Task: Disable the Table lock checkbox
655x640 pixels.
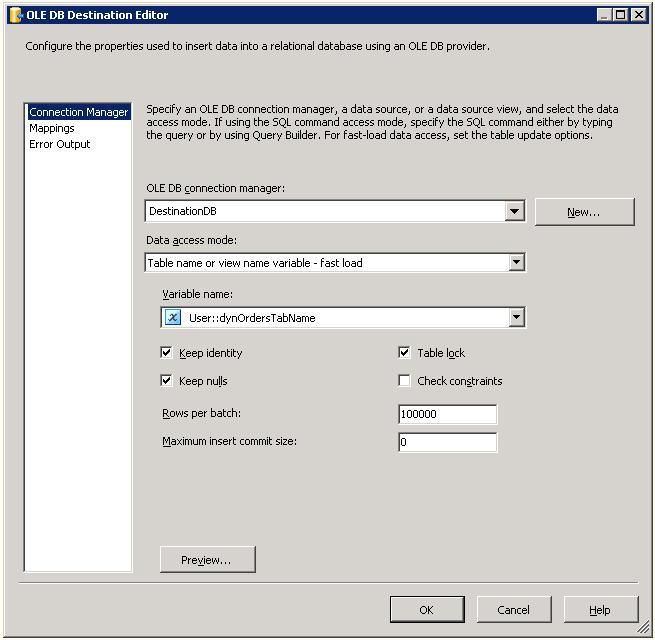Action: 404,353
